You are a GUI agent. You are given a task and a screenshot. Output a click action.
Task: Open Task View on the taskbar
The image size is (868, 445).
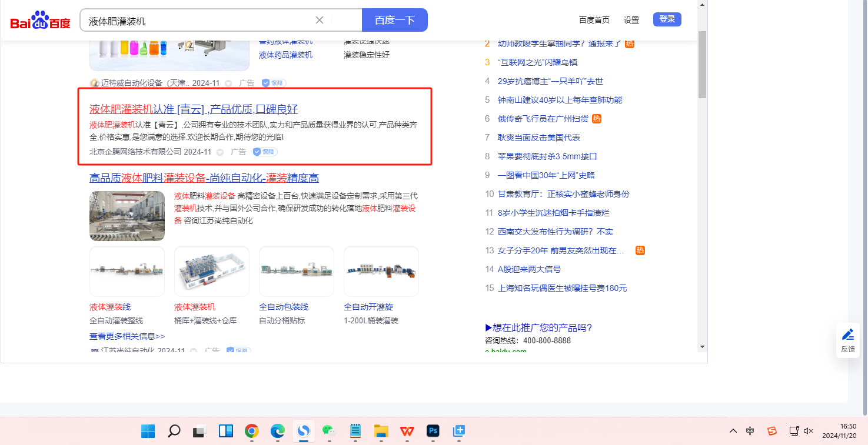199,431
